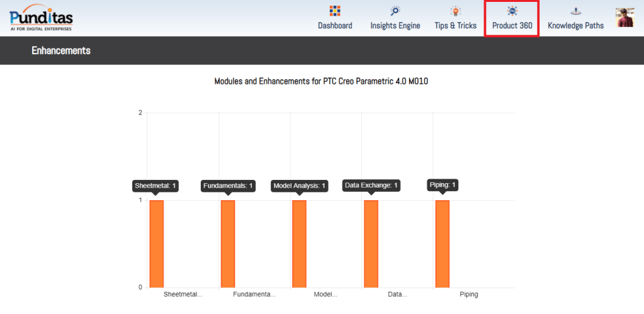Click the Sheetmetal: 1 tooltip
644x314 pixels.
click(x=156, y=186)
